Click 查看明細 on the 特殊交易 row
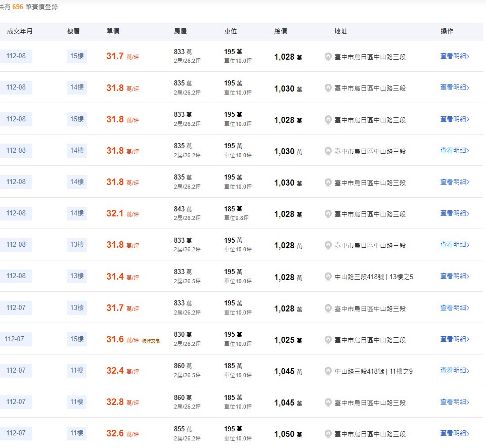 point(454,339)
